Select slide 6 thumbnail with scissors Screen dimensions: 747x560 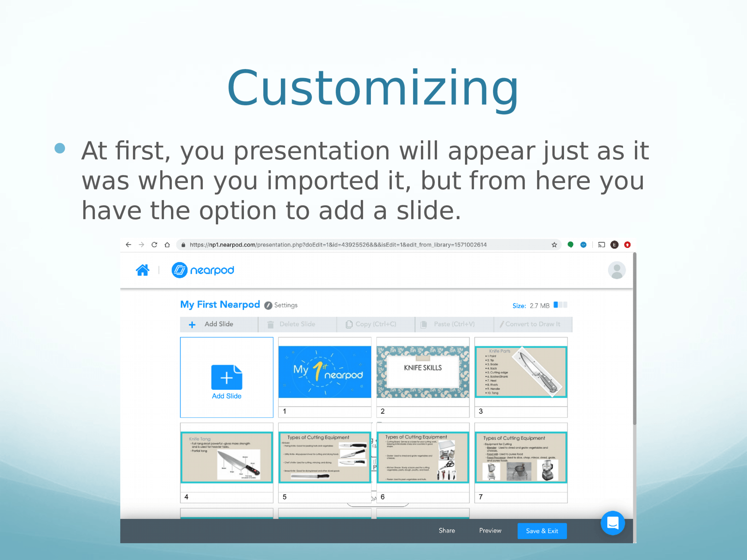tap(423, 463)
